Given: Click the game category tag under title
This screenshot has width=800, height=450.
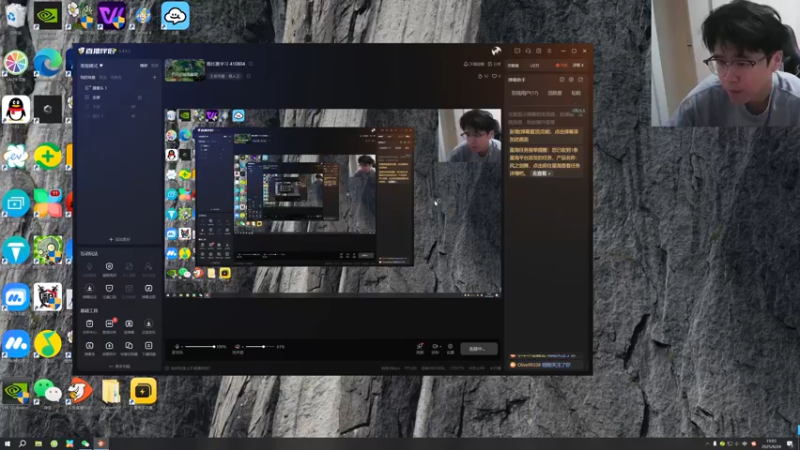Looking at the screenshot, I should pyautogui.click(x=225, y=76).
